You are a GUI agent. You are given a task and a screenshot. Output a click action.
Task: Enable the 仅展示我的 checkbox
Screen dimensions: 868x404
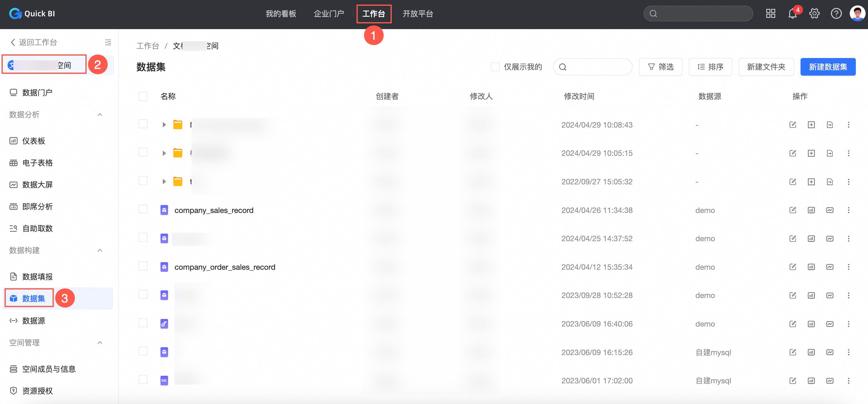click(495, 67)
